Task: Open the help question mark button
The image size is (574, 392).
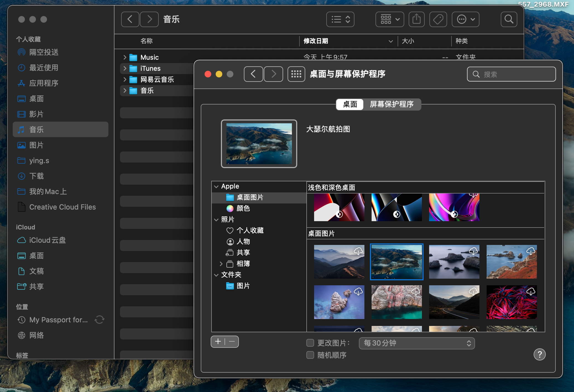Action: click(539, 354)
